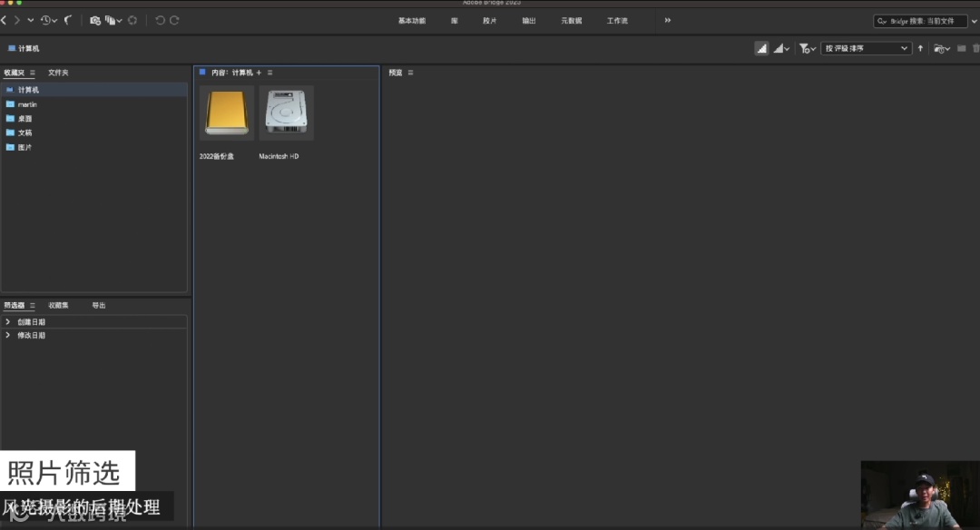
Task: Click the boomerang return icon
Action: pos(68,21)
